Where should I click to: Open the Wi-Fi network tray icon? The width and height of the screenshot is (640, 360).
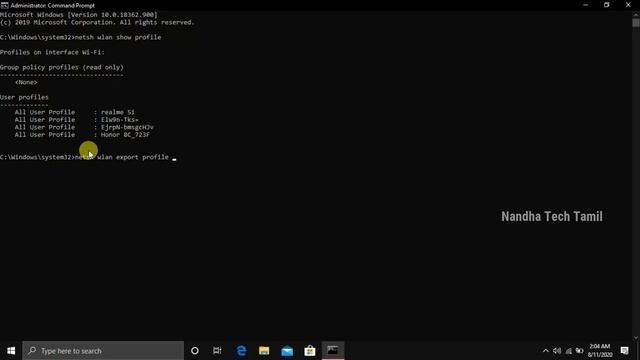(569, 351)
